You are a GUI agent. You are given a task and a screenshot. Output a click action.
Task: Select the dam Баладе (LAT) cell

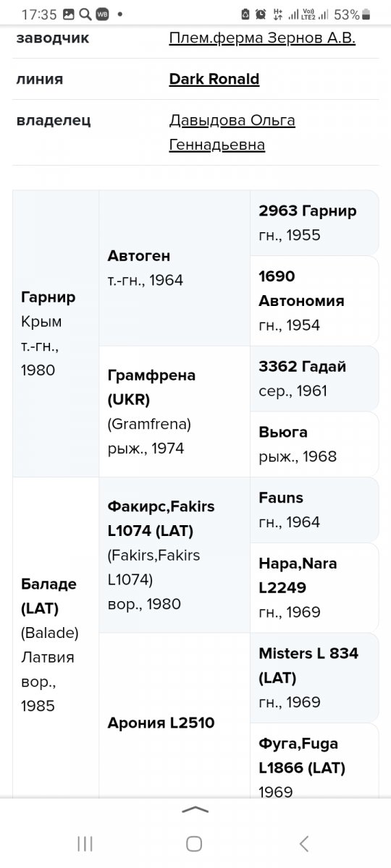click(56, 644)
